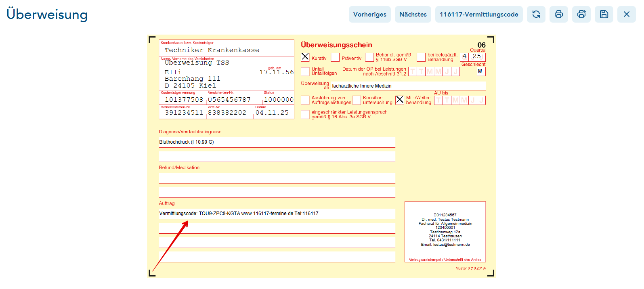The height and width of the screenshot is (289, 644).
Task: Click the refresh icon in the toolbar
Action: coord(536,15)
